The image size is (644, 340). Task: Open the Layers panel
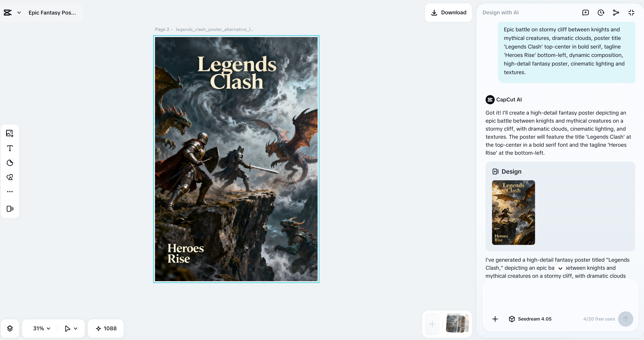click(x=10, y=328)
